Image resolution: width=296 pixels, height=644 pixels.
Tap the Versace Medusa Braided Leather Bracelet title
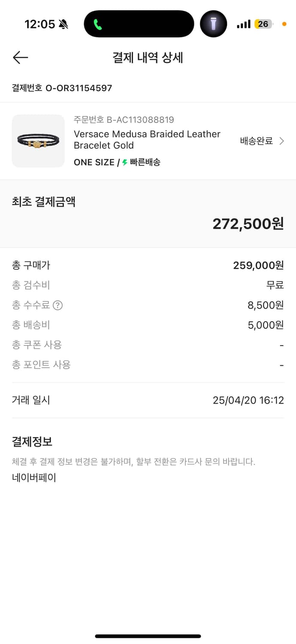147,140
